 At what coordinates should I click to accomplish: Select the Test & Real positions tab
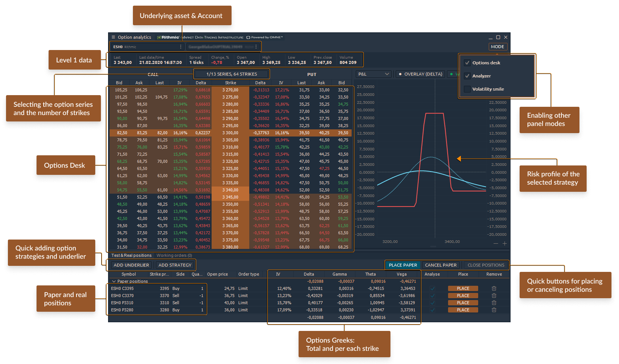click(131, 255)
